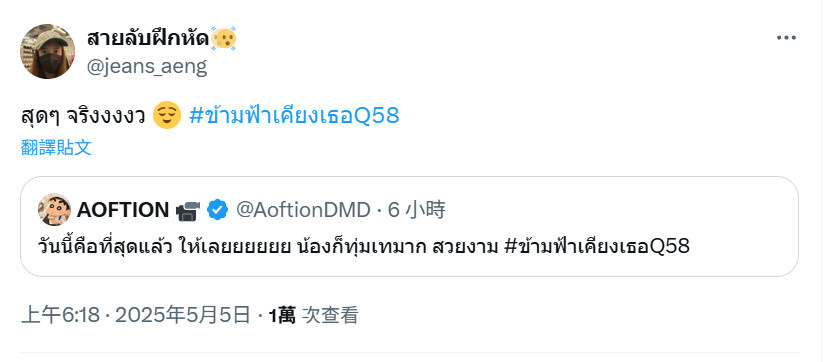Click the 1萬 次查看 view count

click(313, 316)
